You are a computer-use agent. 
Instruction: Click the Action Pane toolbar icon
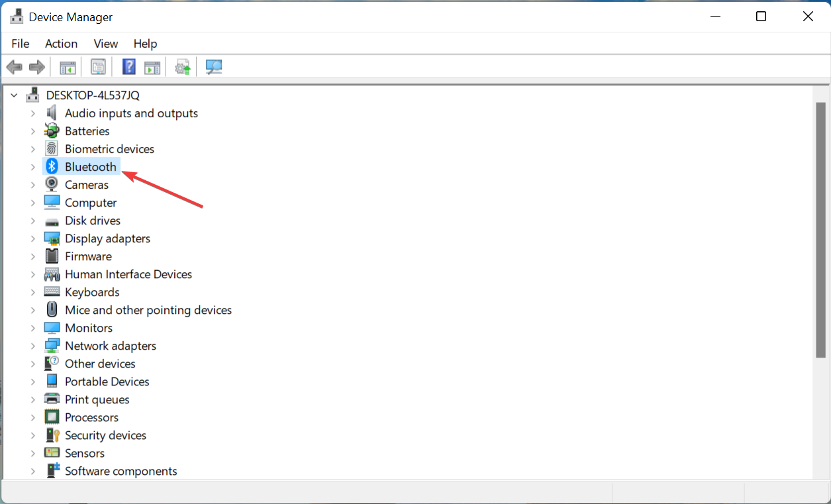[x=152, y=67]
